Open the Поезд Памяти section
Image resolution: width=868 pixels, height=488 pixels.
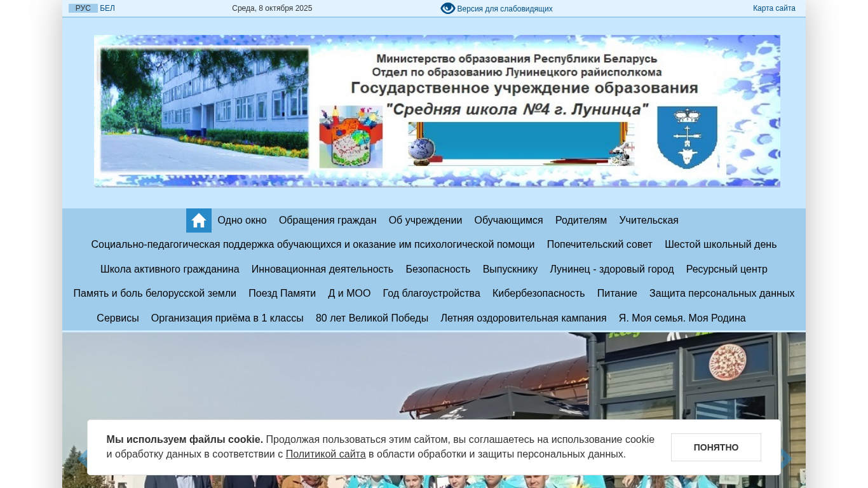tap(282, 294)
